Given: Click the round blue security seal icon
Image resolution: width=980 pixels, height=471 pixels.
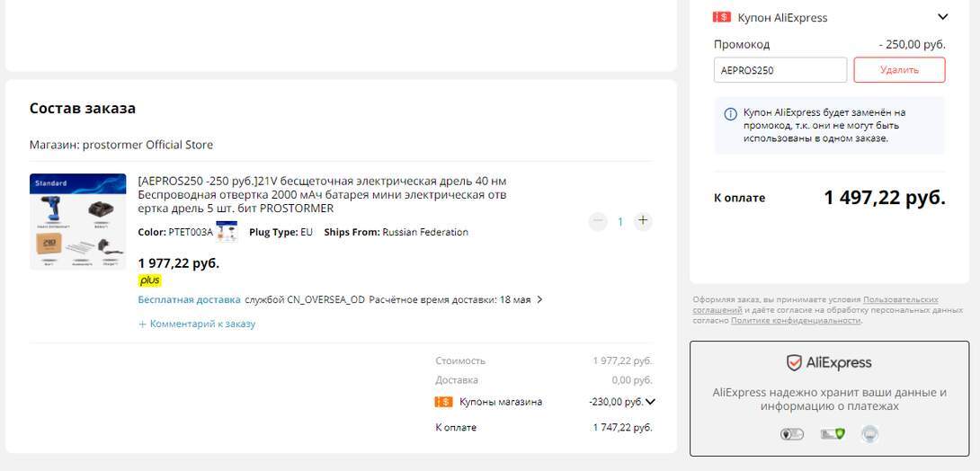Looking at the screenshot, I should point(869,433).
